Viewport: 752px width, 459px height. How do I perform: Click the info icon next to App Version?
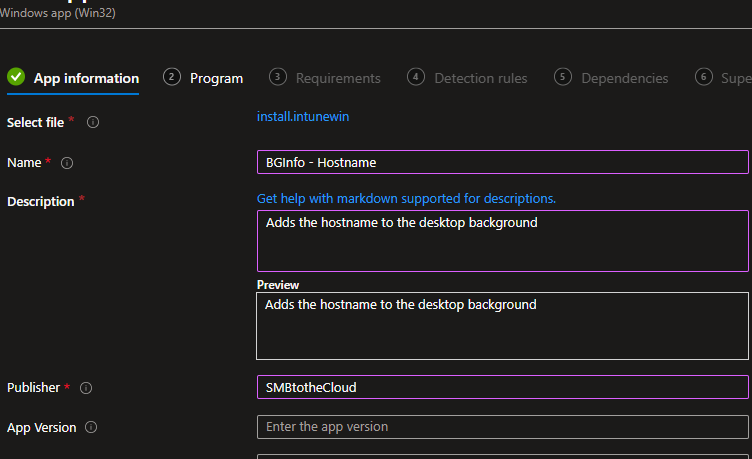tap(91, 427)
